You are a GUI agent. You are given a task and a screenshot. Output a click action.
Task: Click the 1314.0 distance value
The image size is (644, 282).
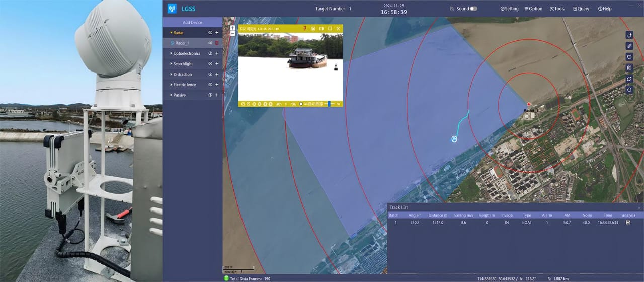(437, 222)
